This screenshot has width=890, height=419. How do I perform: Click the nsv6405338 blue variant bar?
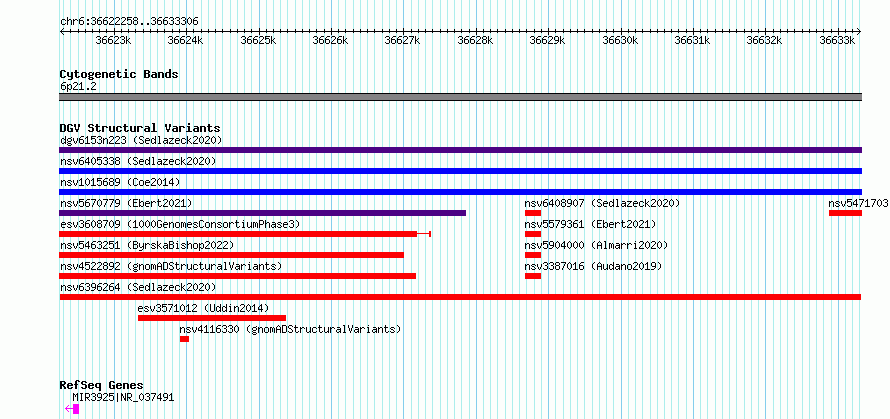coord(461,171)
